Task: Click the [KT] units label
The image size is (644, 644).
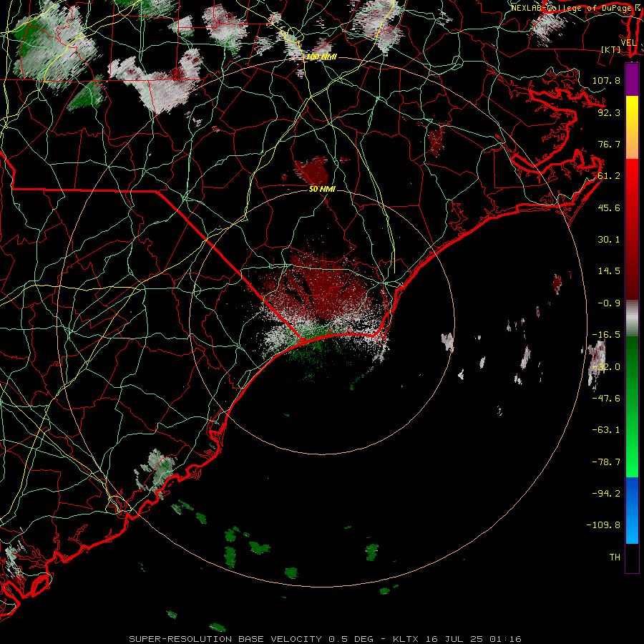Action: tap(611, 49)
